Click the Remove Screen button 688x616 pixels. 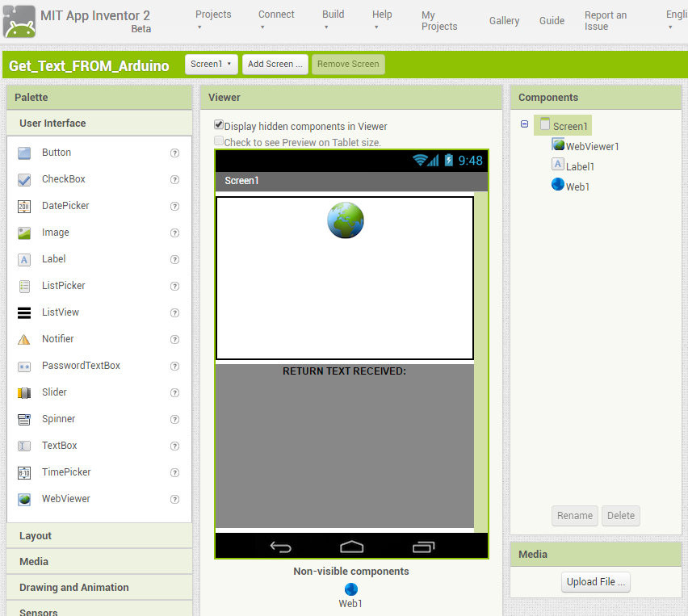[x=348, y=64]
